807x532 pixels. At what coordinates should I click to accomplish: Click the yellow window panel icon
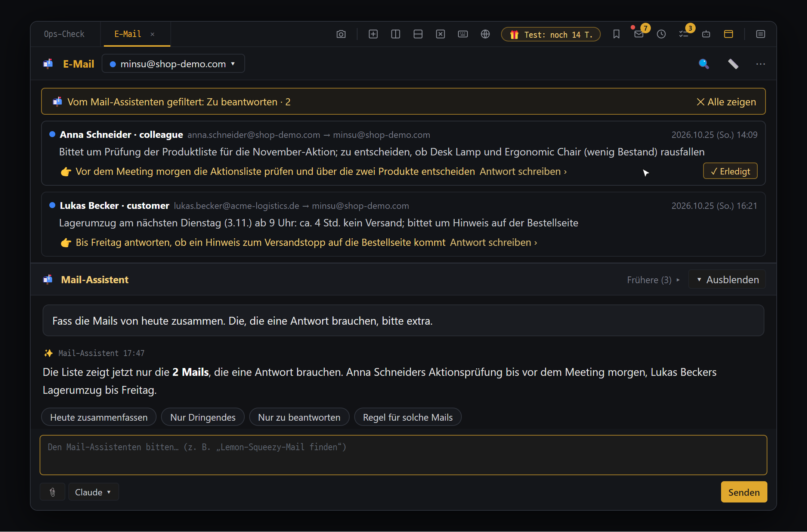[728, 34]
